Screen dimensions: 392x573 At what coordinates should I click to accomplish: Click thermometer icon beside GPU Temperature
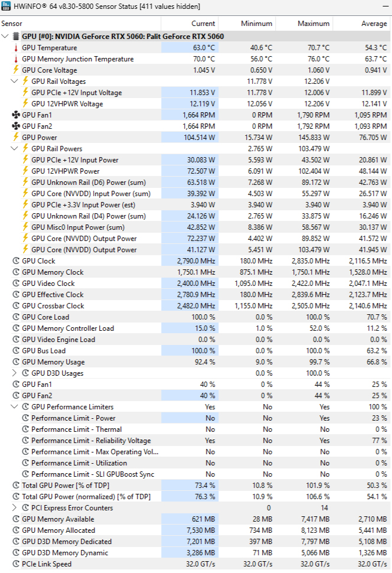click(x=16, y=47)
